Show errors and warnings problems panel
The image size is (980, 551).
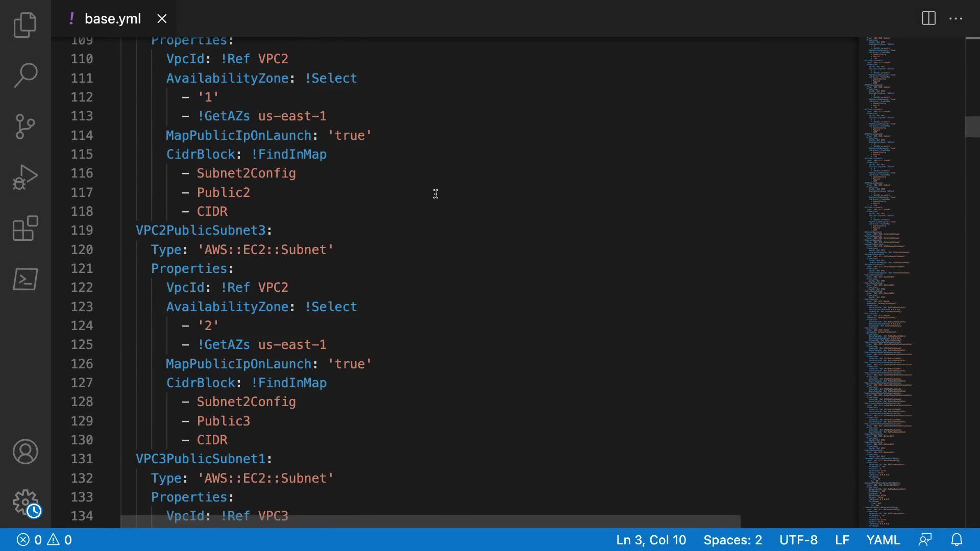(44, 540)
